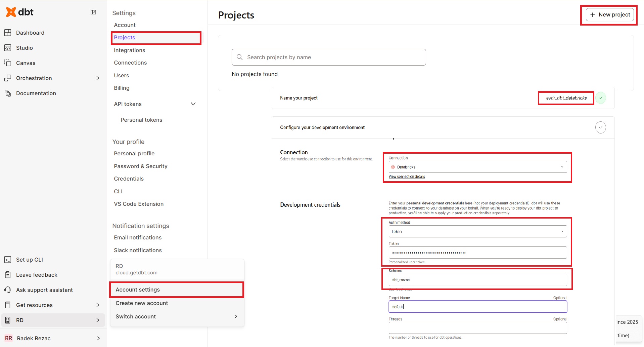Open the Auth method Token dropdown

coord(477,232)
